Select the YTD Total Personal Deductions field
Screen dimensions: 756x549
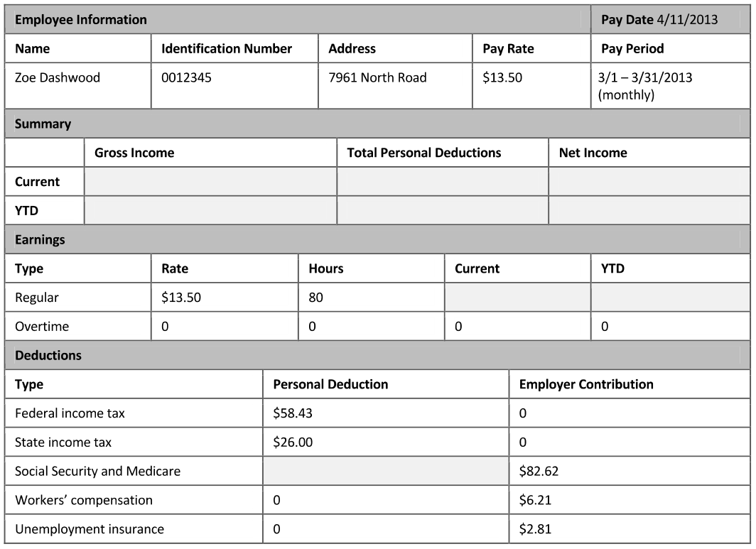443,210
